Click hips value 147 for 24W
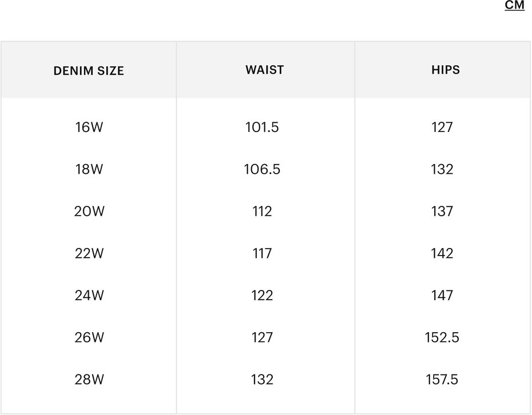The image size is (532, 415). (442, 296)
